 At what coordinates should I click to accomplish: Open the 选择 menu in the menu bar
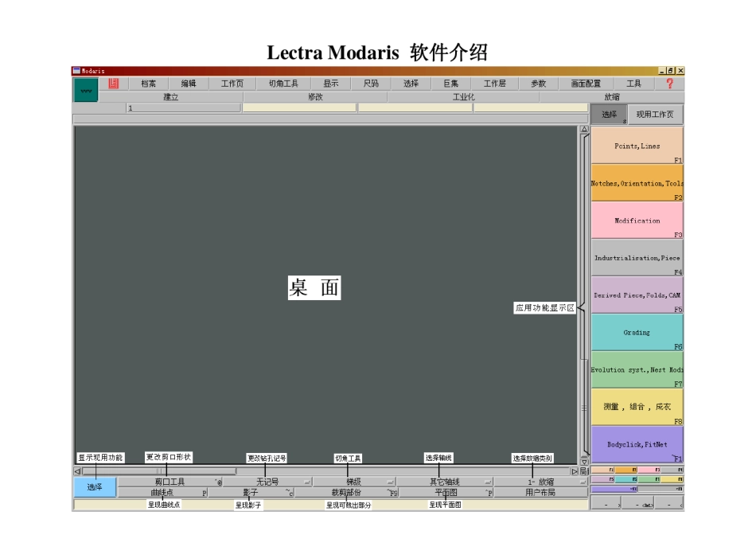(x=411, y=84)
